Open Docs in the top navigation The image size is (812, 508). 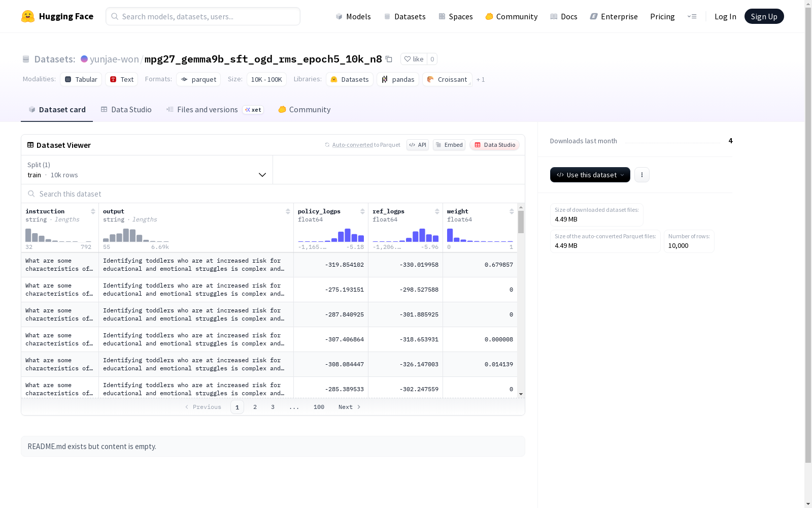564,16
